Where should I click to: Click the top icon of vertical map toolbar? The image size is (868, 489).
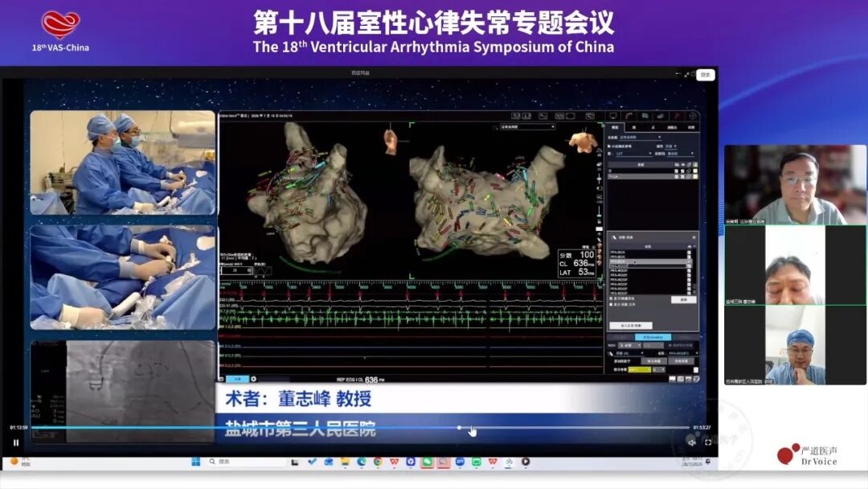click(x=599, y=150)
